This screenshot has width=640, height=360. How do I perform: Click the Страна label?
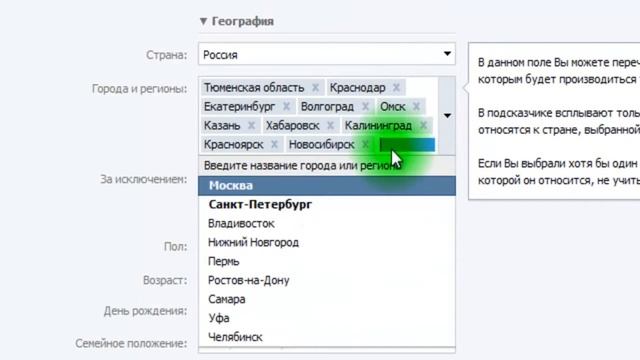tap(167, 55)
